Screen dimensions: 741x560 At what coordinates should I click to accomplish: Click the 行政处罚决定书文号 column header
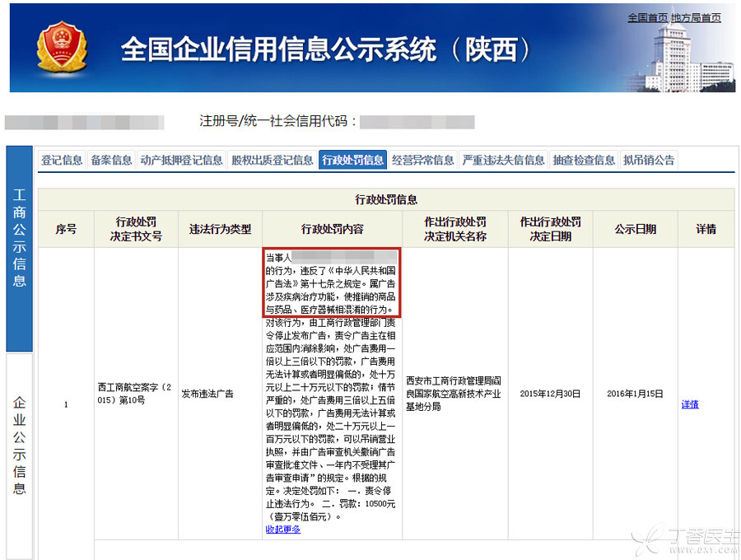click(x=136, y=229)
